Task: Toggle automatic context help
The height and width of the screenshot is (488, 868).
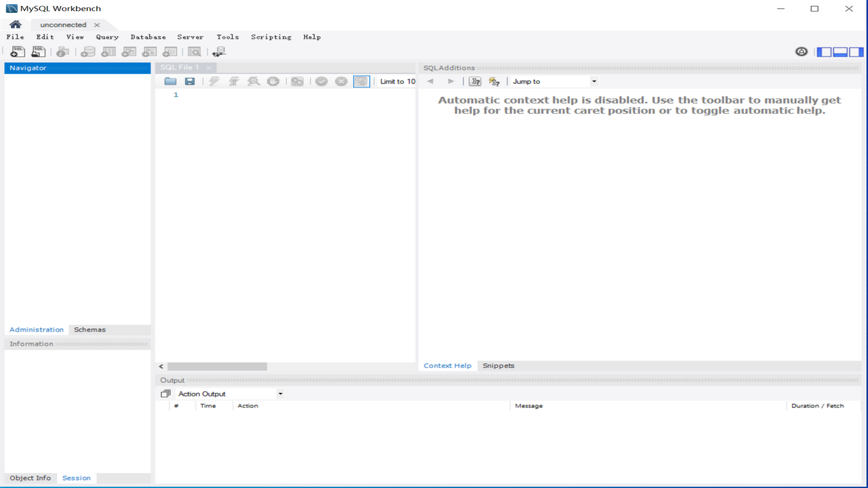Action: 494,81
